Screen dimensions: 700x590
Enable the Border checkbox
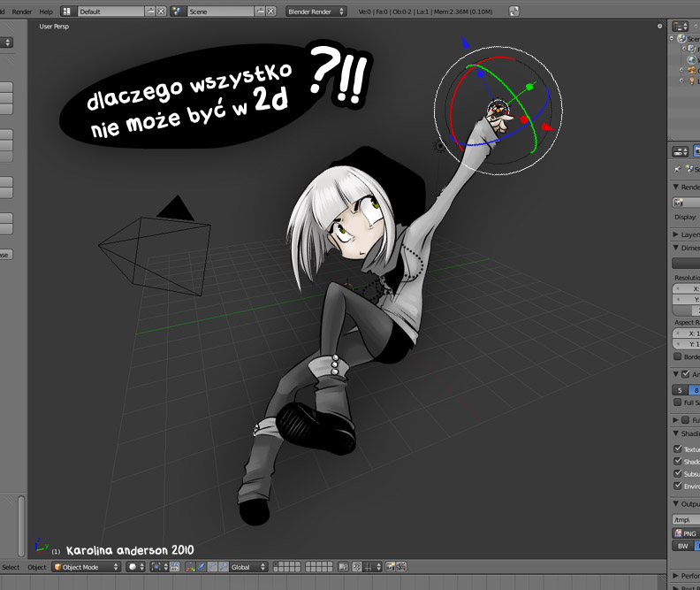[678, 356]
